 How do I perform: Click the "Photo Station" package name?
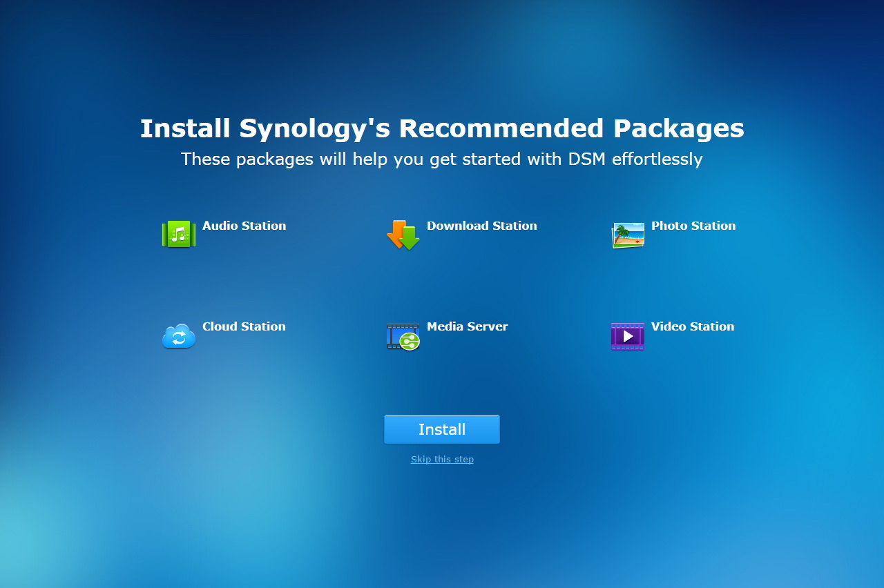click(693, 226)
